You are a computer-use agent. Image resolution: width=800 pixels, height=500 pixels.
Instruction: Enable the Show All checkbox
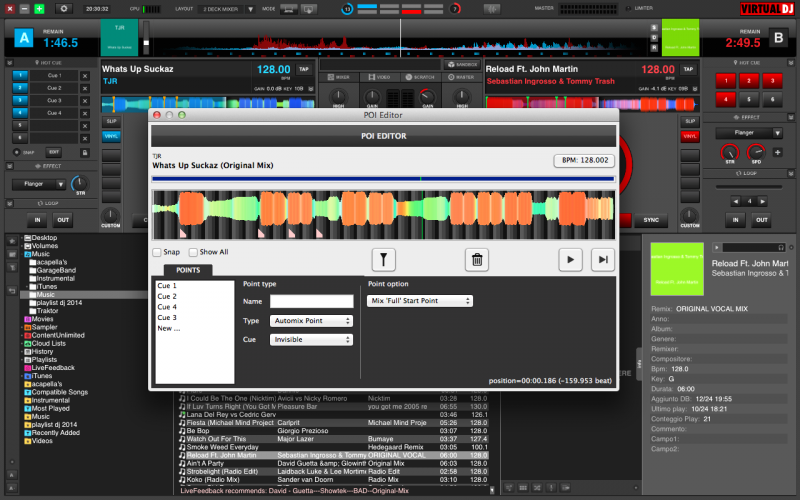[193, 252]
